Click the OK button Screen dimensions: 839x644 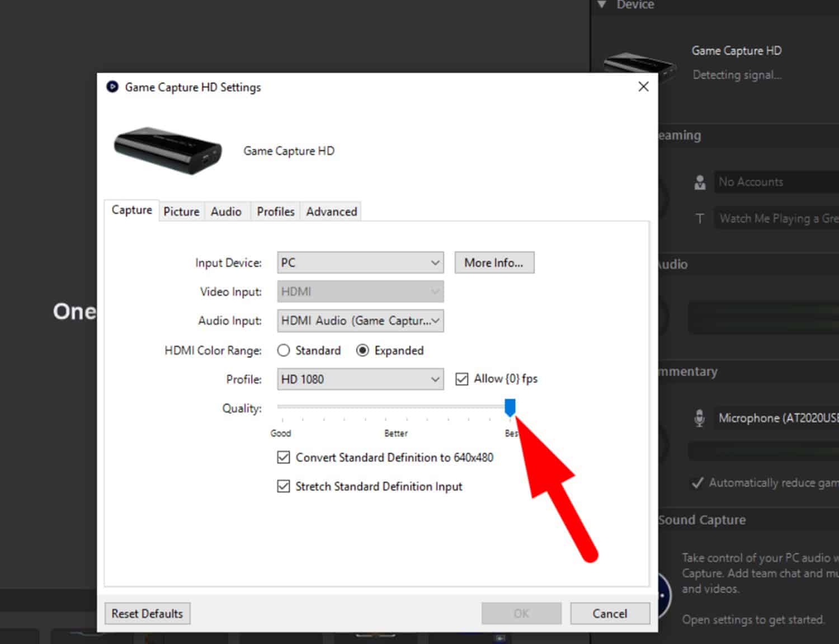tap(521, 613)
